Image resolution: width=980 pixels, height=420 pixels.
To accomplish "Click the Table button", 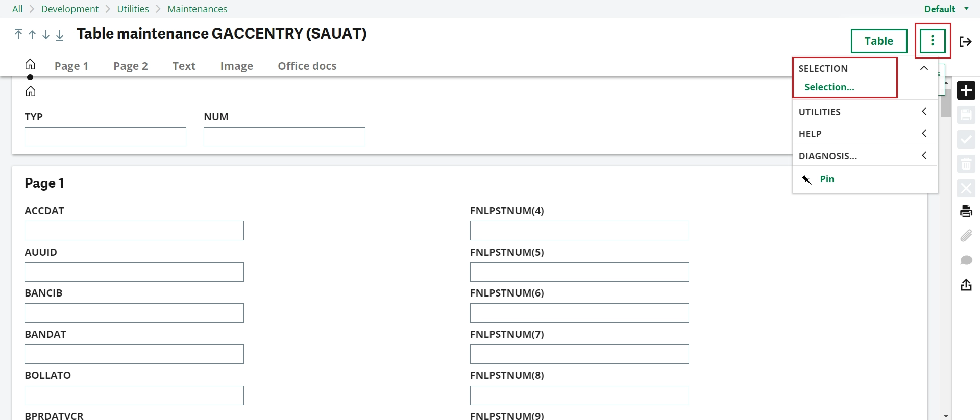I will click(x=879, y=41).
